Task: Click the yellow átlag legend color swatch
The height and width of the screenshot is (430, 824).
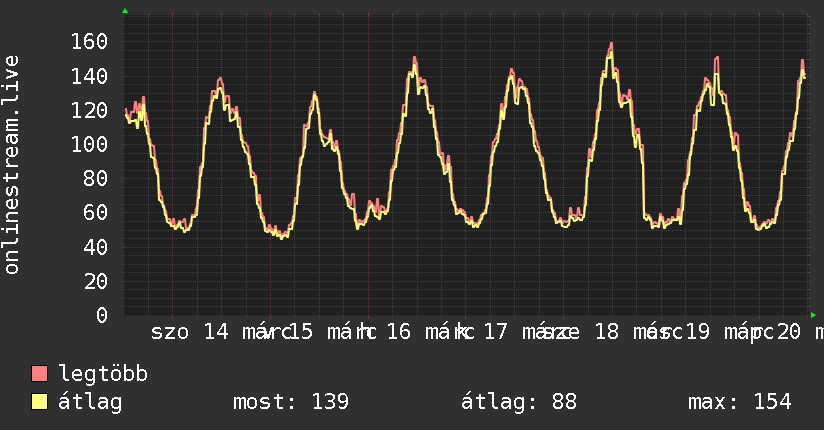Action: pyautogui.click(x=39, y=402)
